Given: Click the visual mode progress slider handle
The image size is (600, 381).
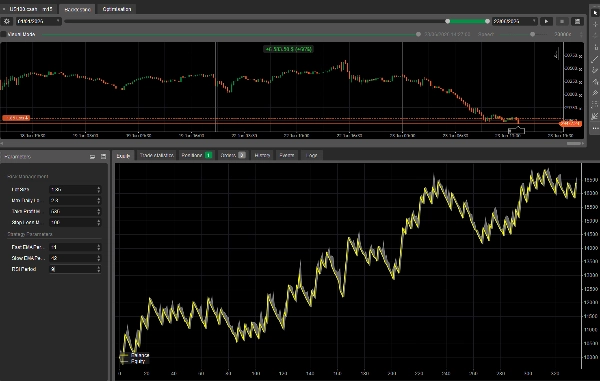Looking at the screenshot, I should click(418, 34).
